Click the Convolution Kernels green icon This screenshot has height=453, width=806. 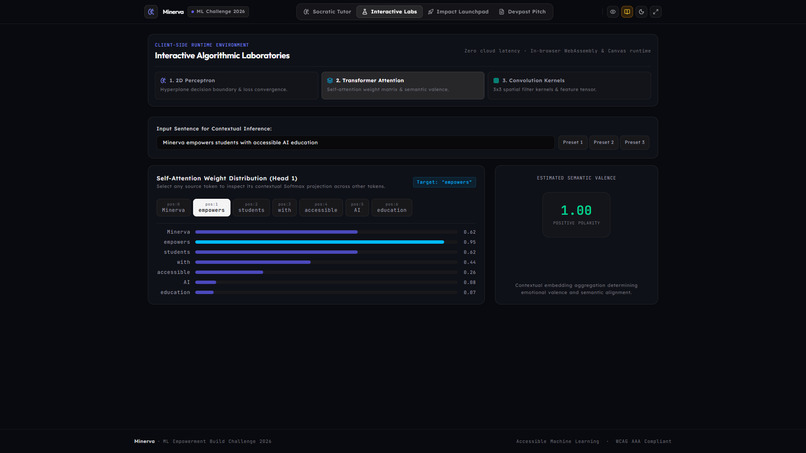click(496, 81)
